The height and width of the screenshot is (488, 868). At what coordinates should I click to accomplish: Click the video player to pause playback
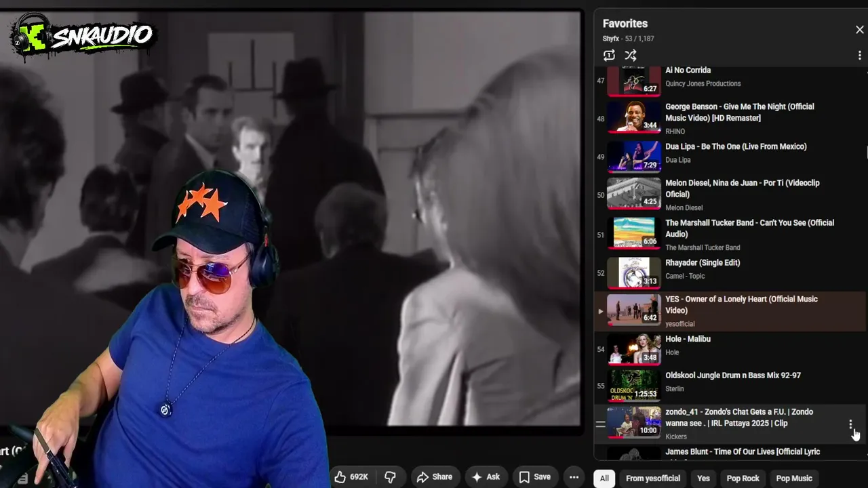point(292,218)
